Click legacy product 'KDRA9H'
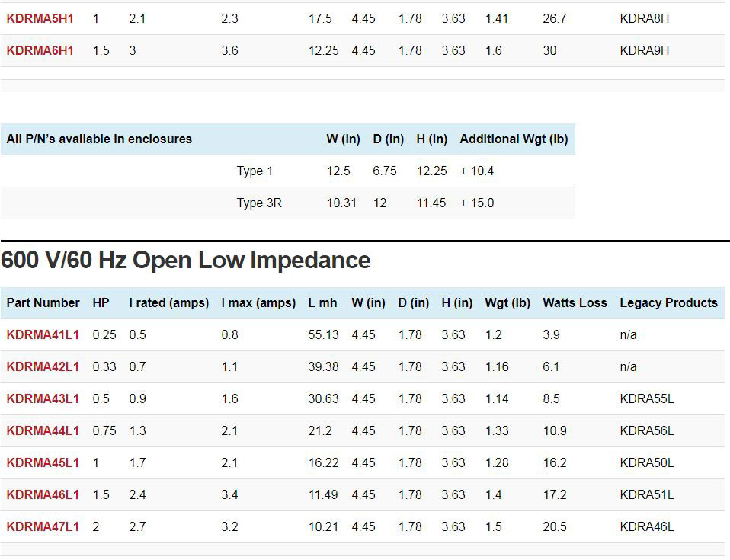730x560 pixels. (645, 50)
